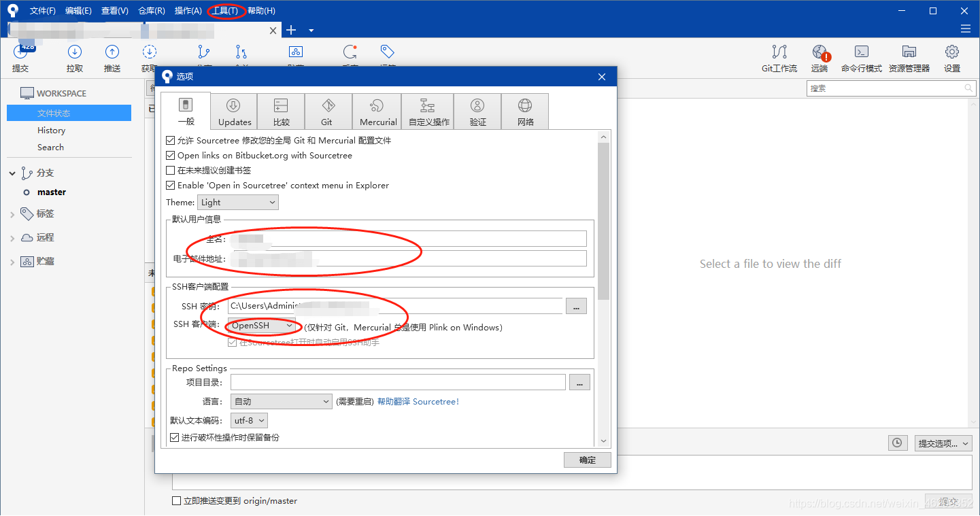Switch to the Updates tab
Image resolution: width=980 pixels, height=516 pixels.
pyautogui.click(x=235, y=111)
